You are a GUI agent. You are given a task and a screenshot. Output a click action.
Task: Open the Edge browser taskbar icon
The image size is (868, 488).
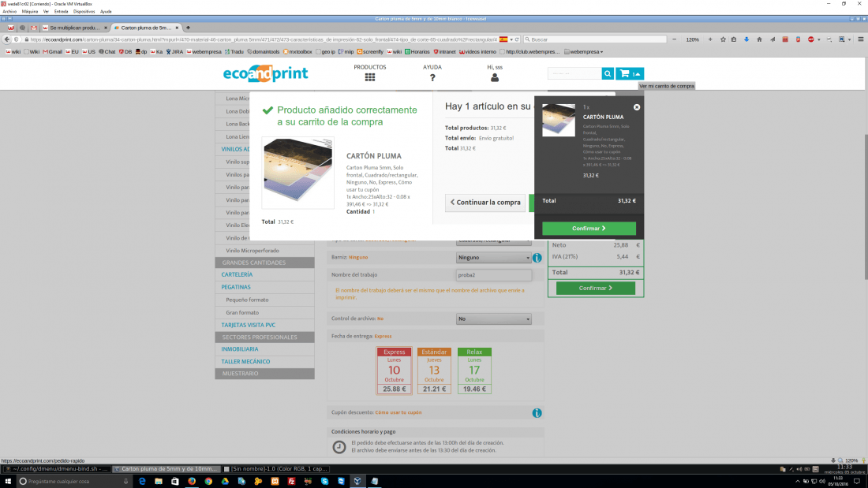tap(142, 482)
